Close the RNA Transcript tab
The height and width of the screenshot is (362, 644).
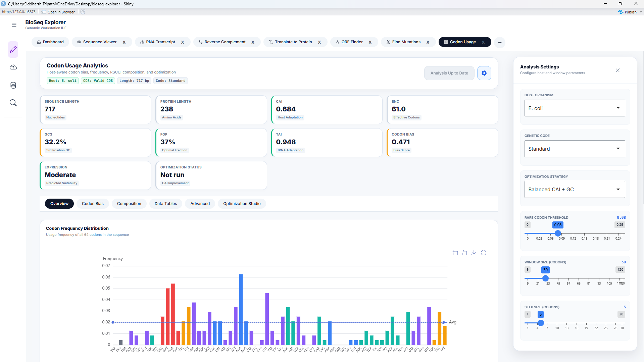pos(183,42)
